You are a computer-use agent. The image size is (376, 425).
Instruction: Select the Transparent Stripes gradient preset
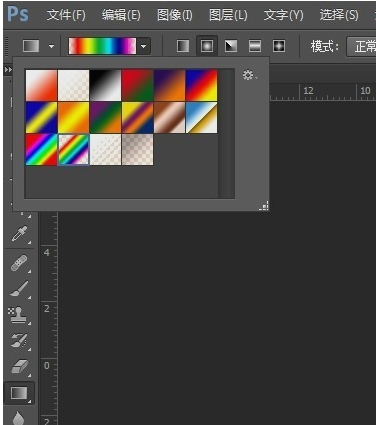(105, 149)
